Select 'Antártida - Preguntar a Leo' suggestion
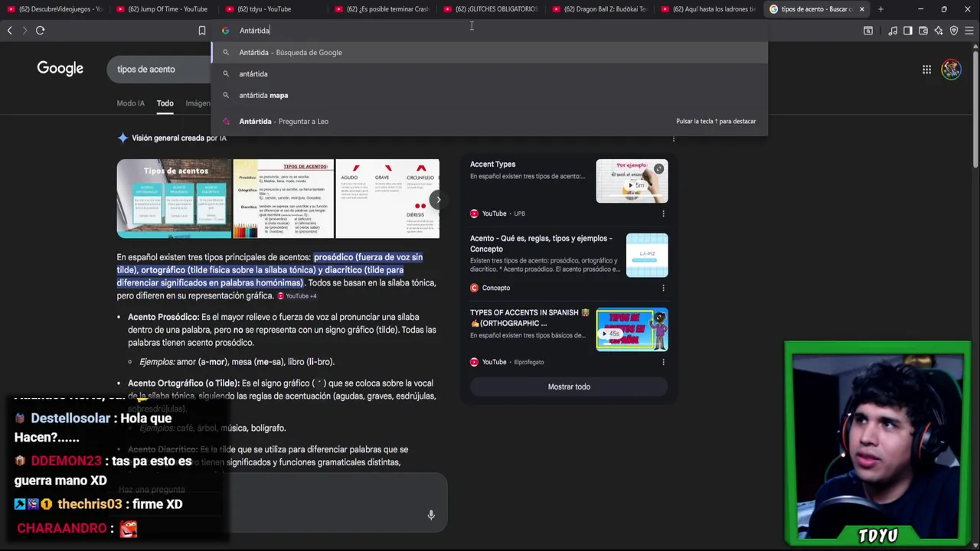Screen dimensions: 980x551 [x=489, y=121]
